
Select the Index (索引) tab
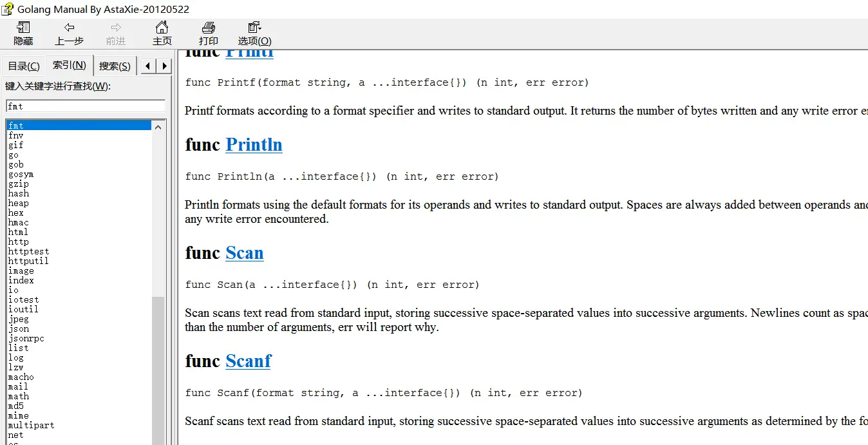tap(70, 65)
